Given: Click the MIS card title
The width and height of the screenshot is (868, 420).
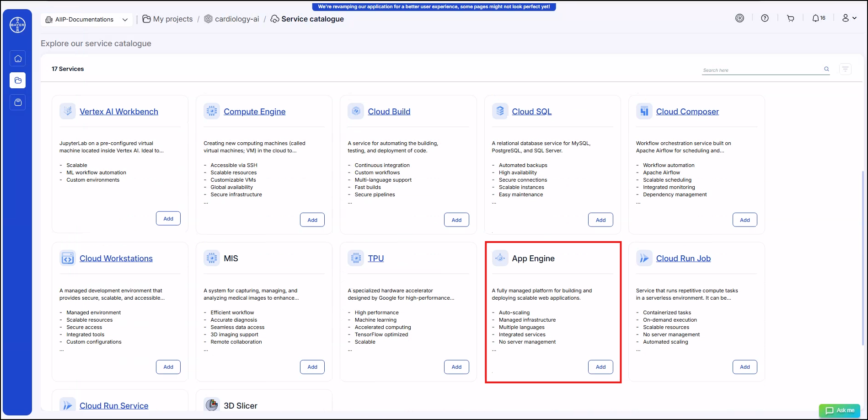Looking at the screenshot, I should pyautogui.click(x=231, y=258).
